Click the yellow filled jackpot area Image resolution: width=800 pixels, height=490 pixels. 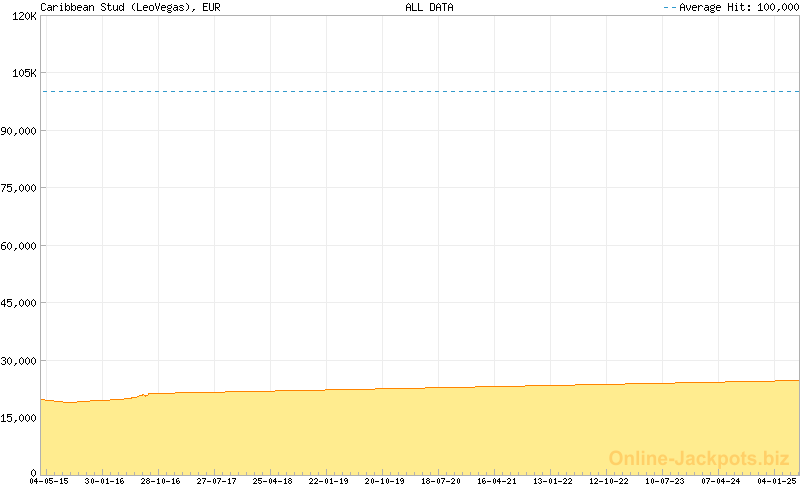click(400, 430)
